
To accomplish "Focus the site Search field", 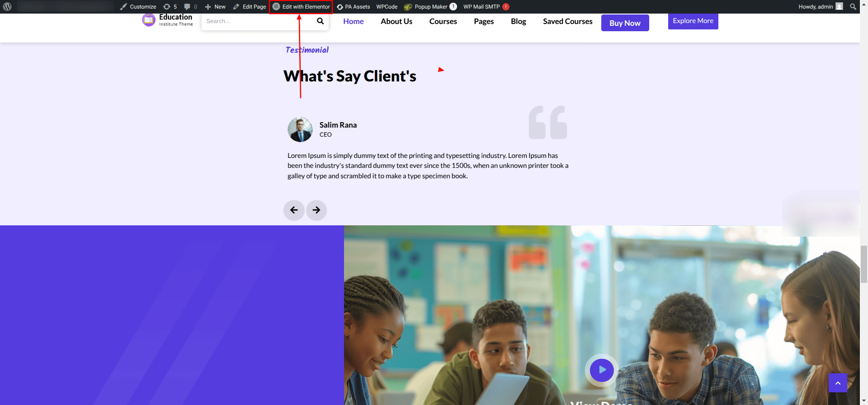I will 258,21.
